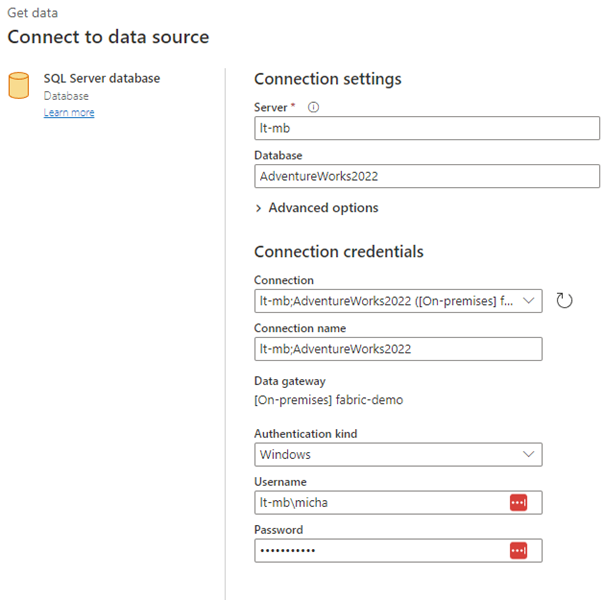The image size is (605, 600).
Task: Click the Connect to data source title
Action: point(108,37)
